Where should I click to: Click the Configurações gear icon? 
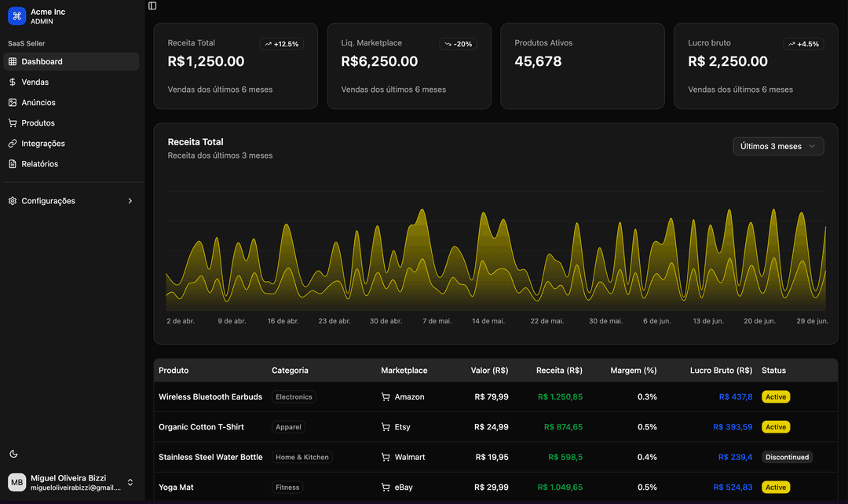click(13, 201)
